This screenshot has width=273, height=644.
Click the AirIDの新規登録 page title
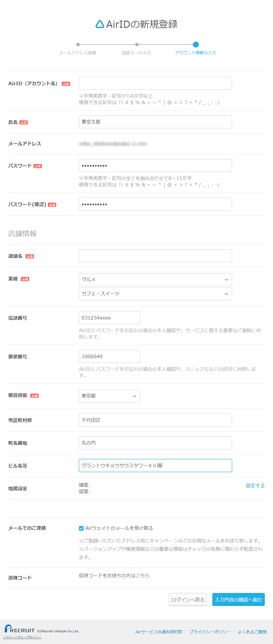pyautogui.click(x=142, y=24)
